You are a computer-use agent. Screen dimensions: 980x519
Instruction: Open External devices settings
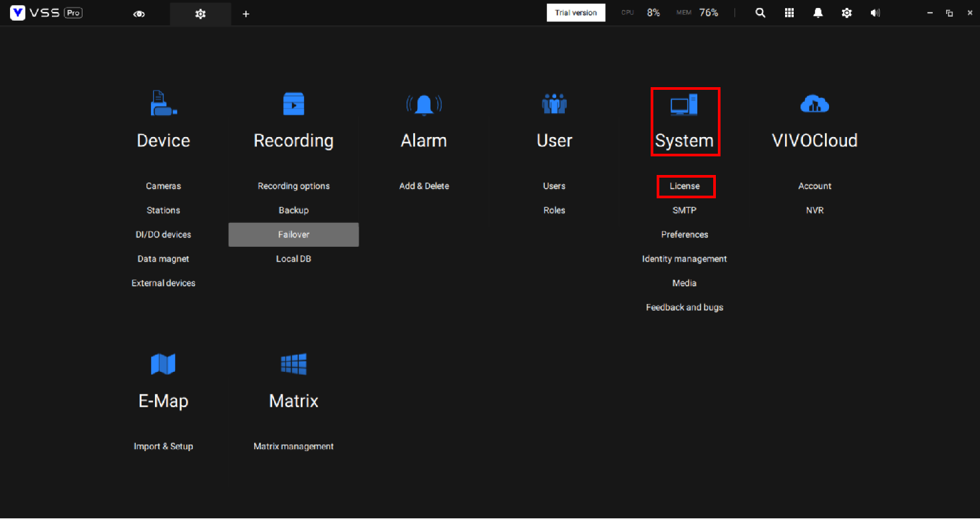163,283
